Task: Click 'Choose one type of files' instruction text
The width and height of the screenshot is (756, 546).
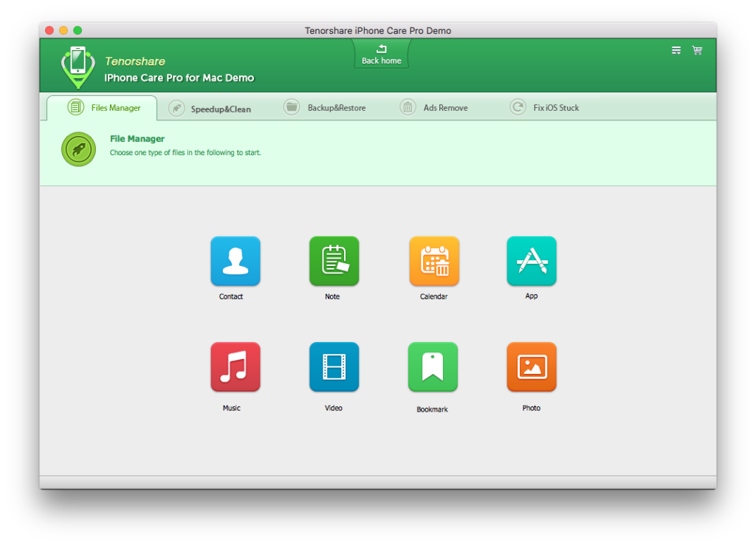Action: (185, 153)
